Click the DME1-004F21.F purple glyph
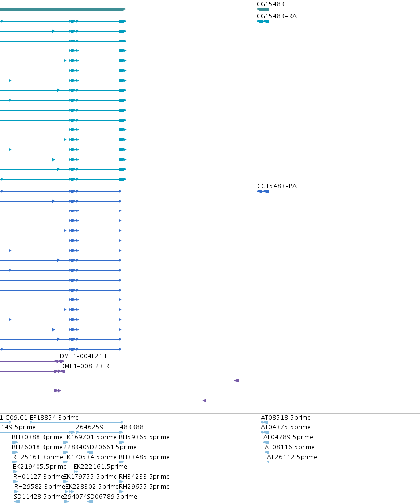The image size is (420, 504). pos(59,361)
